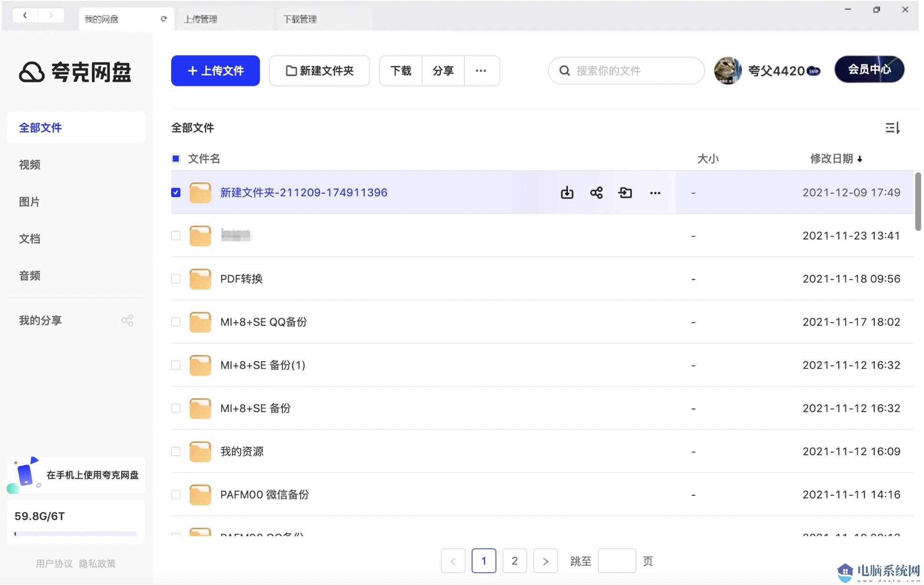924x585 pixels.
Task: Click the share icon on the selected folder row
Action: click(x=596, y=193)
